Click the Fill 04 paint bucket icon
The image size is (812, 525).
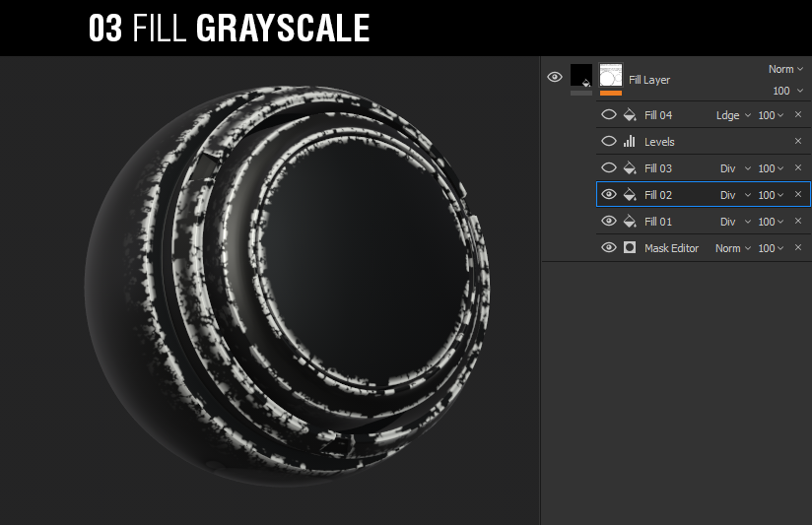coord(630,115)
